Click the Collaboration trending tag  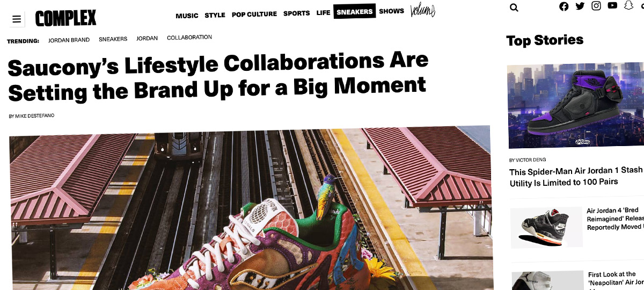189,38
